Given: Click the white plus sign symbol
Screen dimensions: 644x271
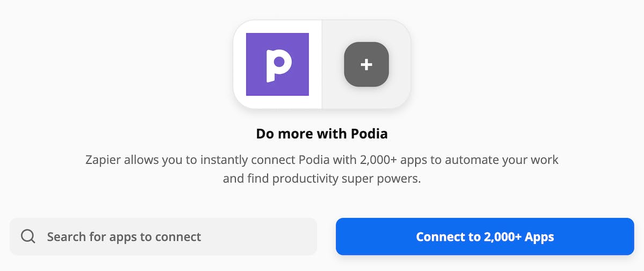Looking at the screenshot, I should (x=366, y=64).
